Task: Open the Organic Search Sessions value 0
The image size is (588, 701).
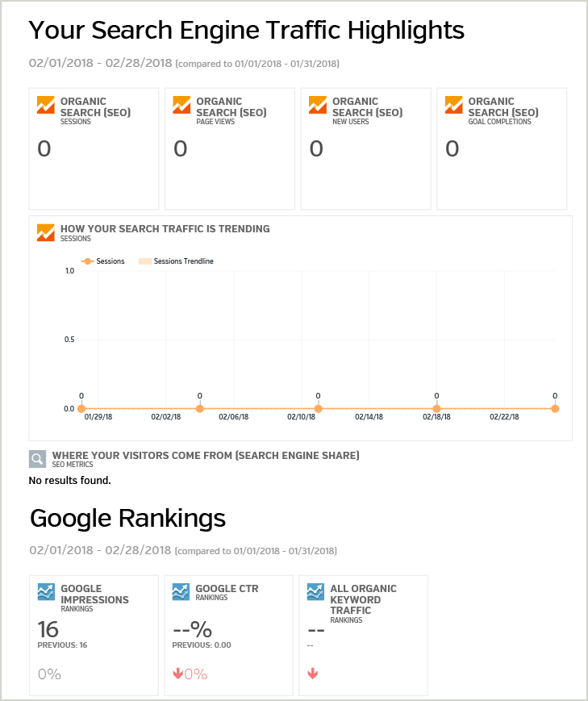Action: 44,149
